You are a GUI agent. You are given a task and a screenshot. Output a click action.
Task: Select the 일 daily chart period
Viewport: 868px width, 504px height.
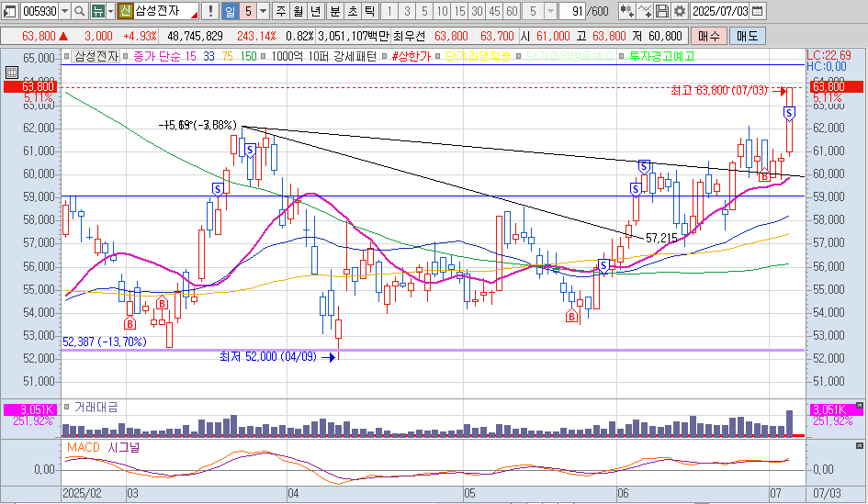(230, 10)
